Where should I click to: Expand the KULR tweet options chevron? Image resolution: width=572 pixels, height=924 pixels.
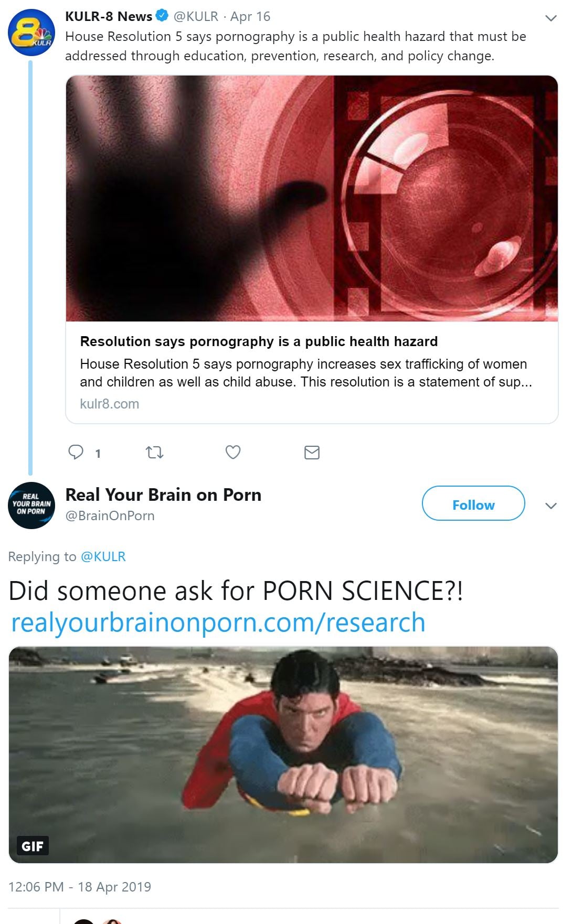coord(551,18)
